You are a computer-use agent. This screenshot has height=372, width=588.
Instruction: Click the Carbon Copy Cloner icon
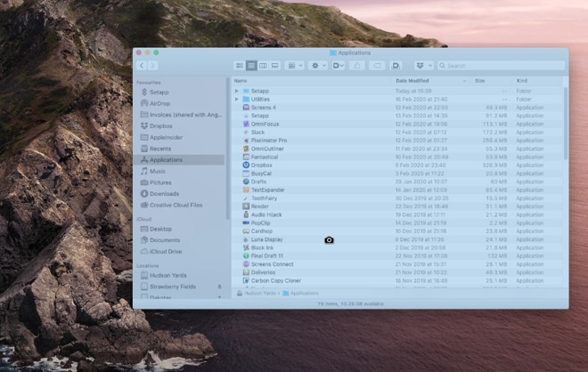[x=246, y=279]
